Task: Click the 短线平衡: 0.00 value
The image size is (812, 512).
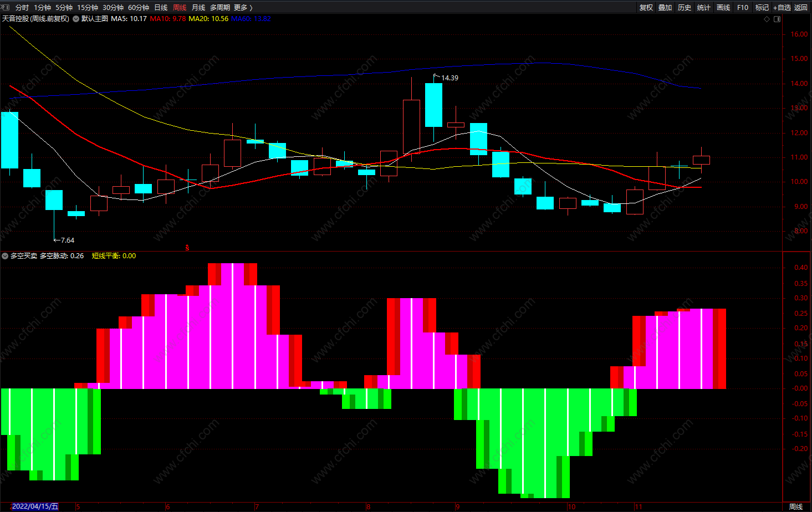Action: tap(114, 256)
